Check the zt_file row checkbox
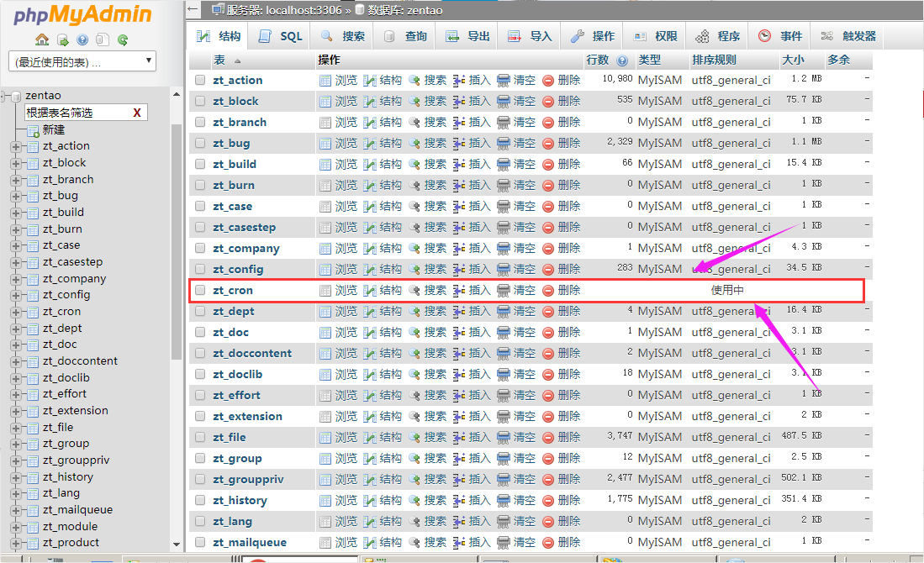The width and height of the screenshot is (924, 563). (x=200, y=437)
